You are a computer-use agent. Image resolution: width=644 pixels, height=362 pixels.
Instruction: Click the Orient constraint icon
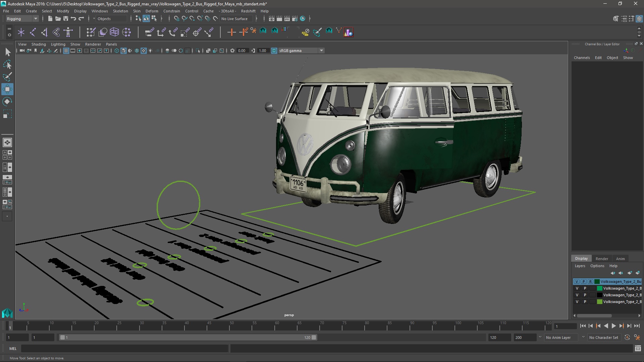pos(173,32)
